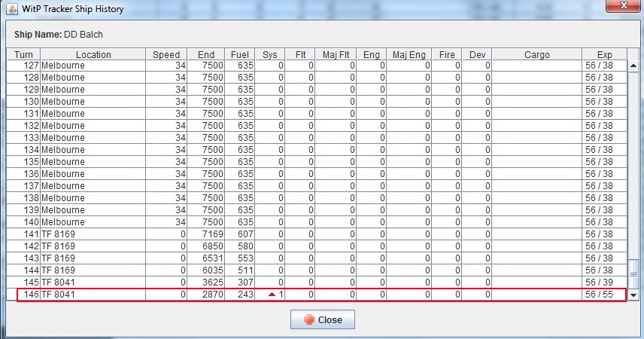The image size is (644, 339).
Task: Select the turn 127 Melbourne row
Action: (317, 66)
